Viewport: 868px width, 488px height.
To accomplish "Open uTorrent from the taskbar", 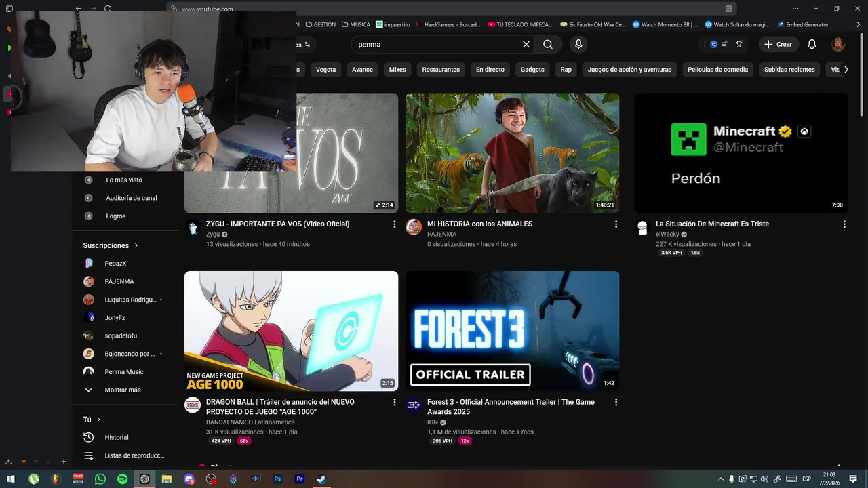I will [34, 479].
